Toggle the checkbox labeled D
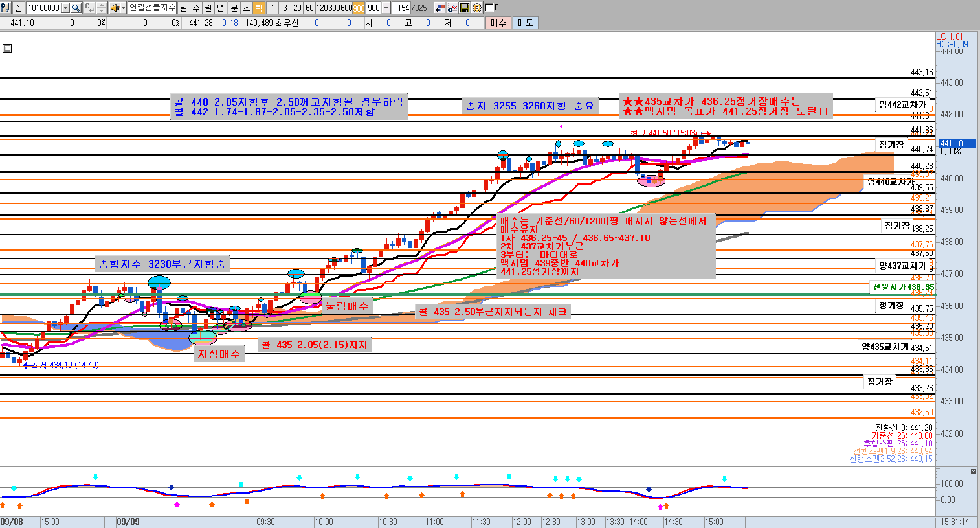 pos(489,8)
